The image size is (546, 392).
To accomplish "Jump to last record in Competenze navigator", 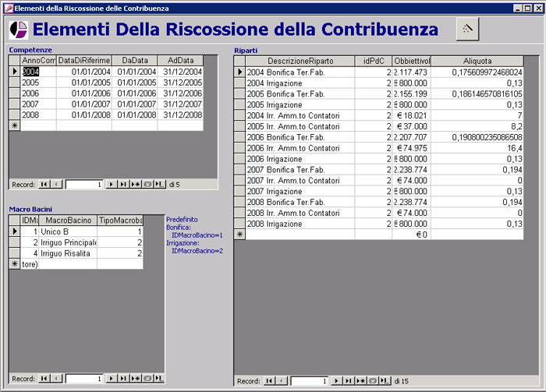I will click(x=123, y=185).
